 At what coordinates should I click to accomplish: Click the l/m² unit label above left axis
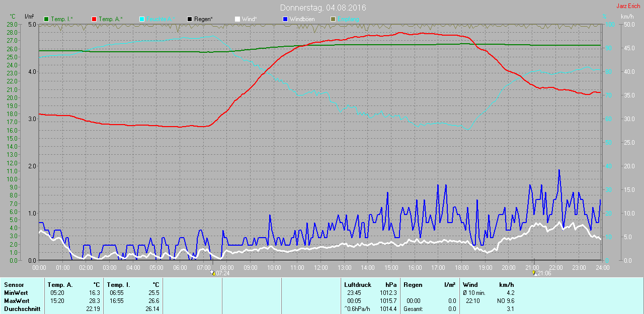[29, 17]
